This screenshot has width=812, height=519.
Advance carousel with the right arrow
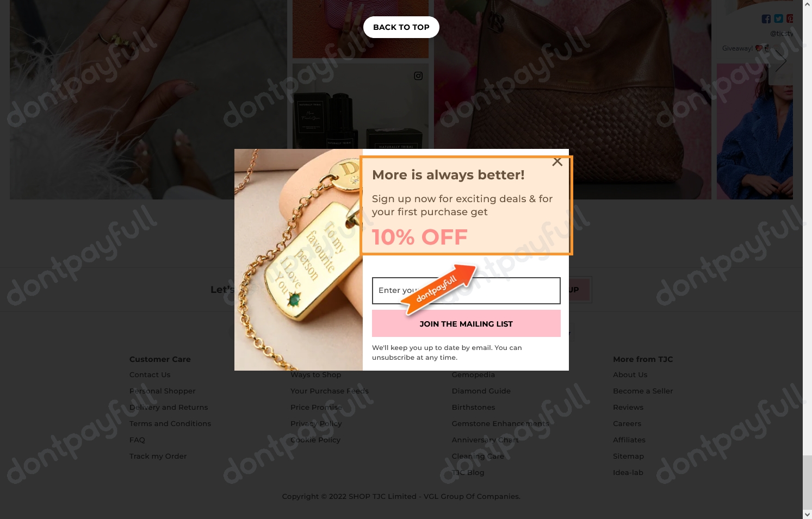click(780, 61)
